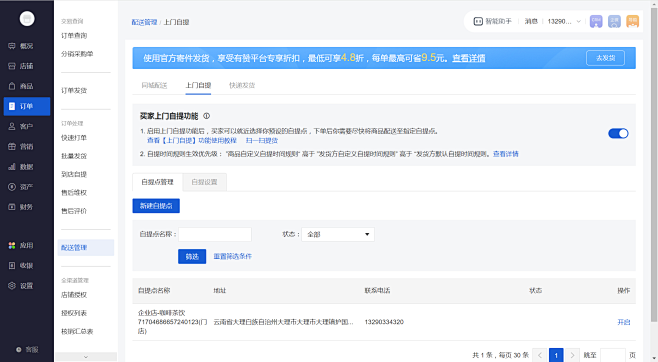
Task: Open 店铺授权 in the sub-menu
Action: point(74,295)
